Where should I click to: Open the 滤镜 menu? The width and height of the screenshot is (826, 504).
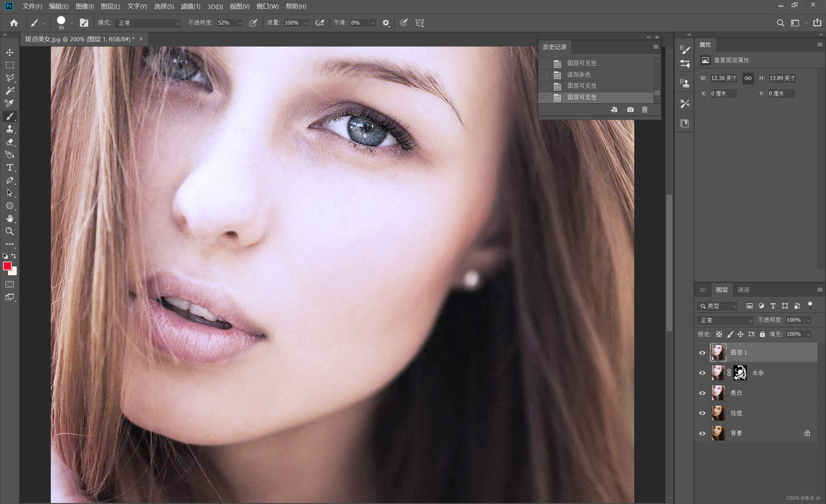point(190,6)
